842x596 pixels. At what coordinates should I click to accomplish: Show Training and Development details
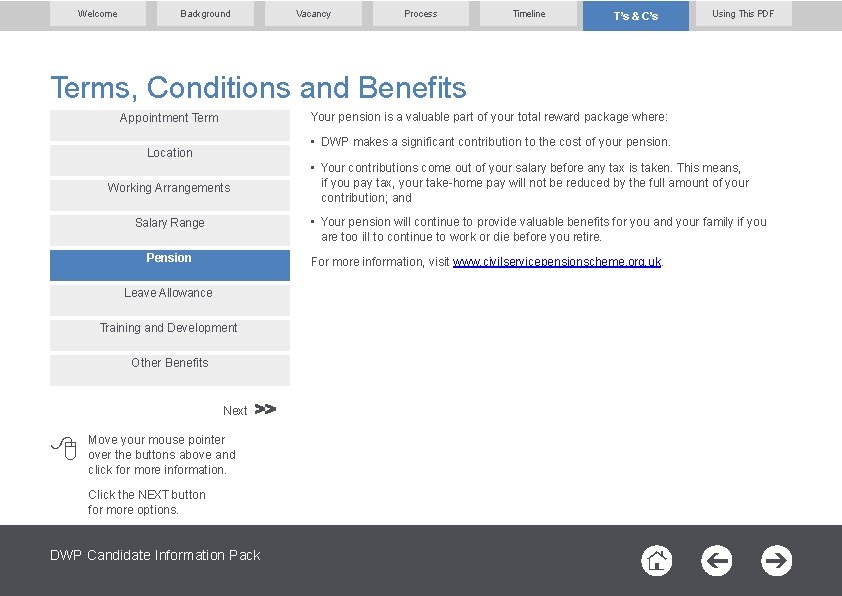click(x=170, y=335)
